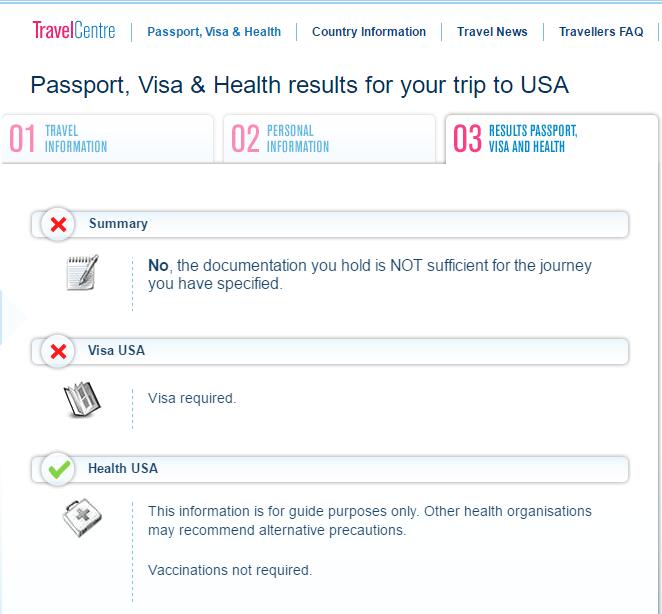The width and height of the screenshot is (662, 614).
Task: Collapse the Summary section header
Action: tap(330, 224)
